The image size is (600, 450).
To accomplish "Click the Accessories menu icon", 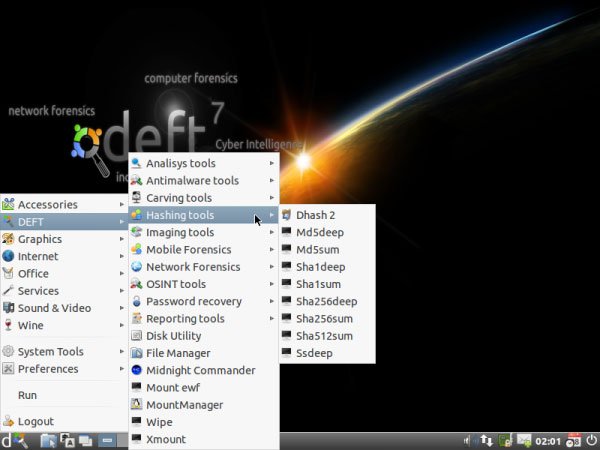I will (x=8, y=204).
